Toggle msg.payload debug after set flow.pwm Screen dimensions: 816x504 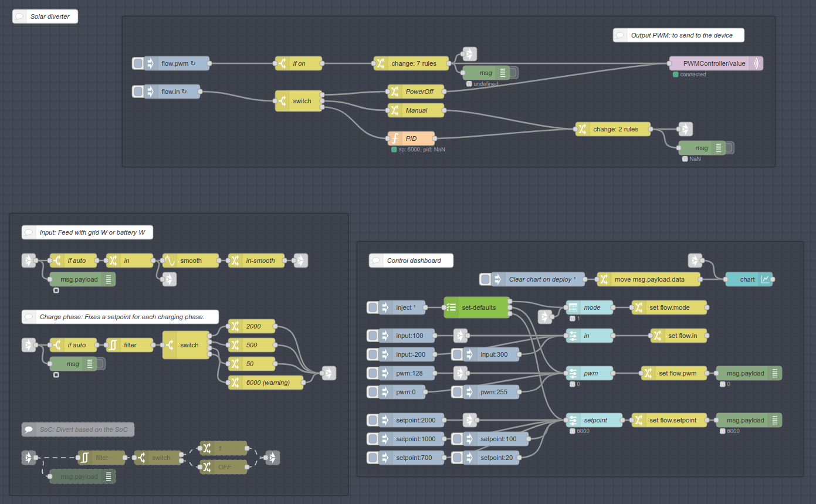click(749, 373)
